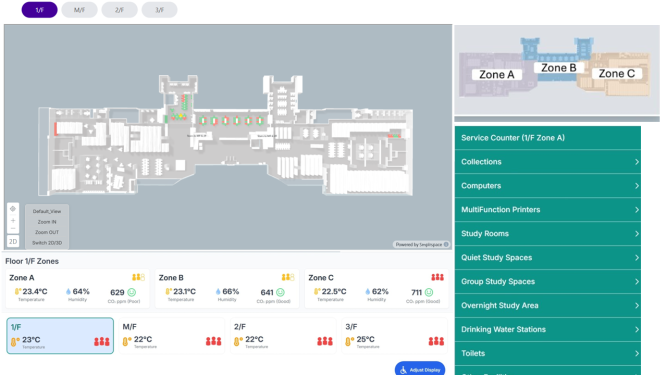Click the 3/F card thermometer icon

click(349, 341)
